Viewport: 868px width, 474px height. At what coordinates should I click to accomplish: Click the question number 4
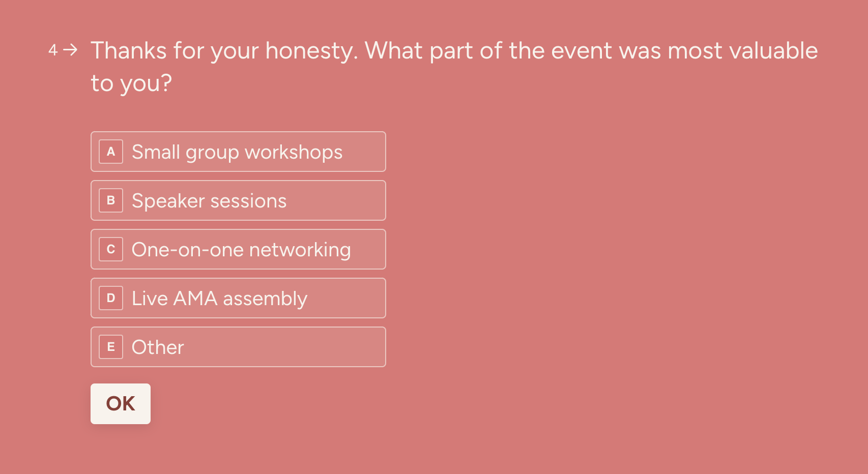point(53,50)
